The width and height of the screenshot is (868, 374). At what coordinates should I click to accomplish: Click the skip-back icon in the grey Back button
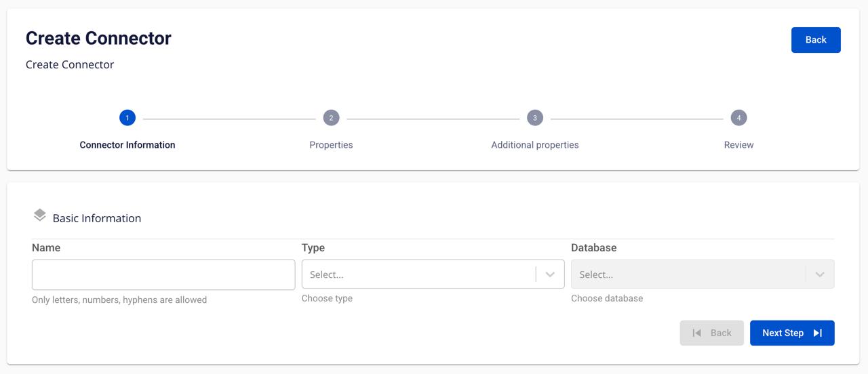696,333
